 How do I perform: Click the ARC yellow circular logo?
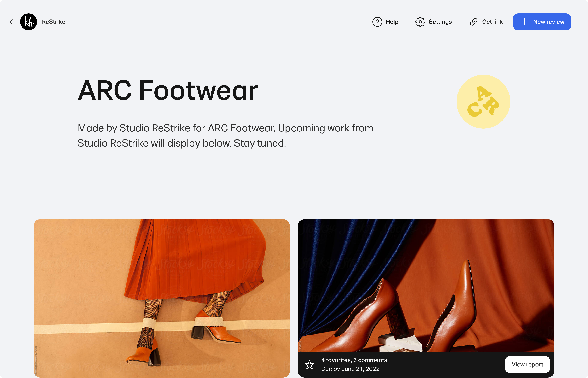coord(483,102)
